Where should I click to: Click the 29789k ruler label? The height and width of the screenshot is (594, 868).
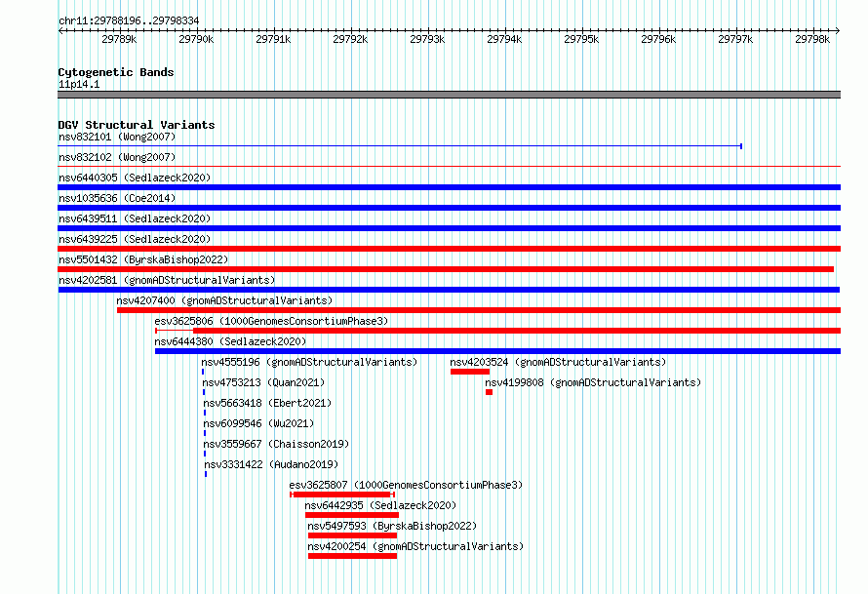(119, 39)
